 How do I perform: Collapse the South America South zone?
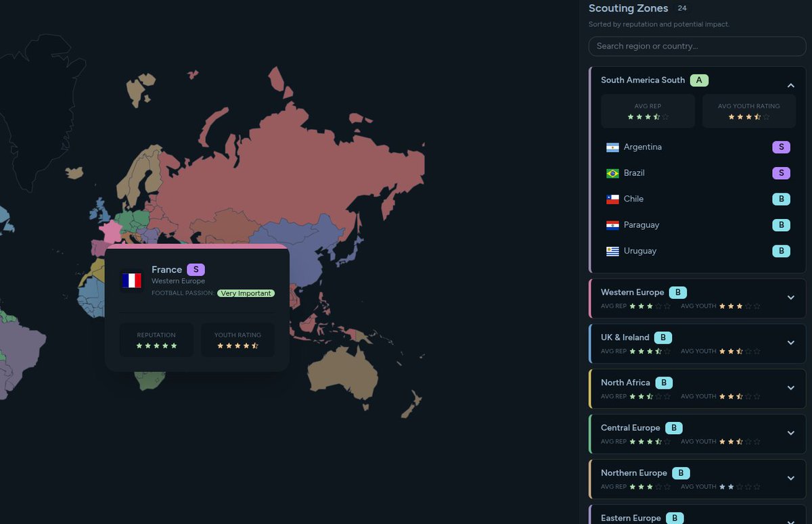pyautogui.click(x=790, y=86)
